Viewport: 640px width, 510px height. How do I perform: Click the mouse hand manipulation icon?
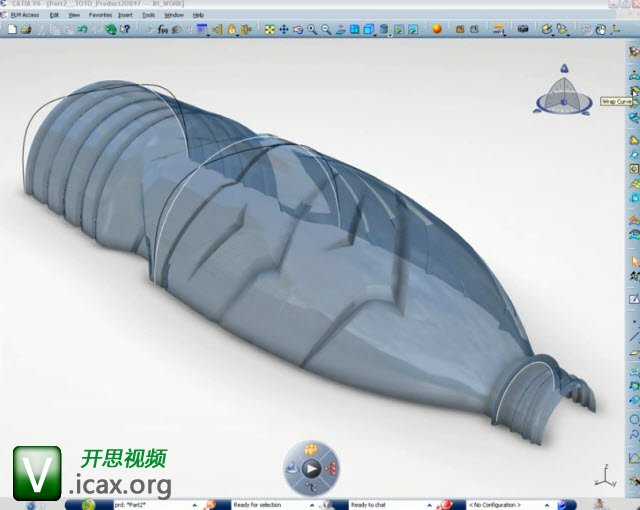(601, 29)
